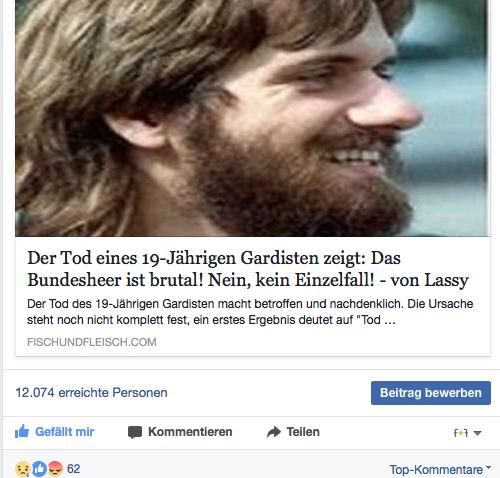Click the sad crying reaction emoji
Screen dimensions: 500x478
point(23,469)
